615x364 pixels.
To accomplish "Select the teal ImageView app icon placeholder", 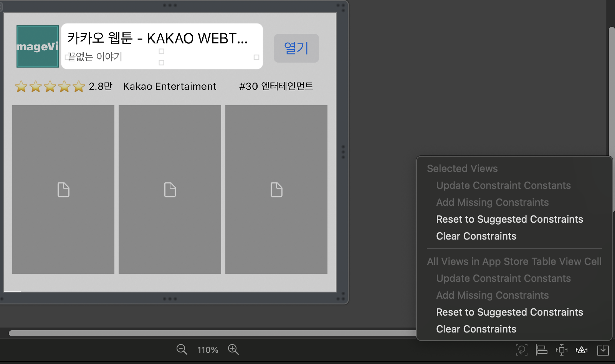I will (x=38, y=46).
